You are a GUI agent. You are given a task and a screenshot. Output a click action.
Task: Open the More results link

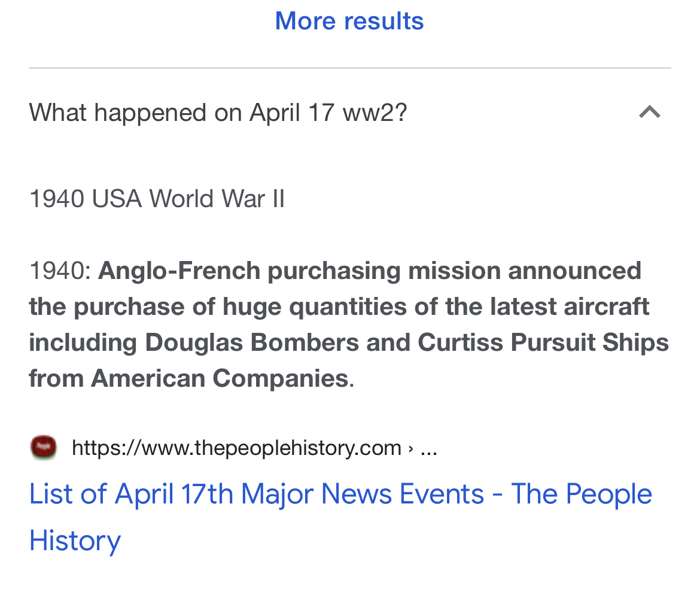[x=349, y=21]
